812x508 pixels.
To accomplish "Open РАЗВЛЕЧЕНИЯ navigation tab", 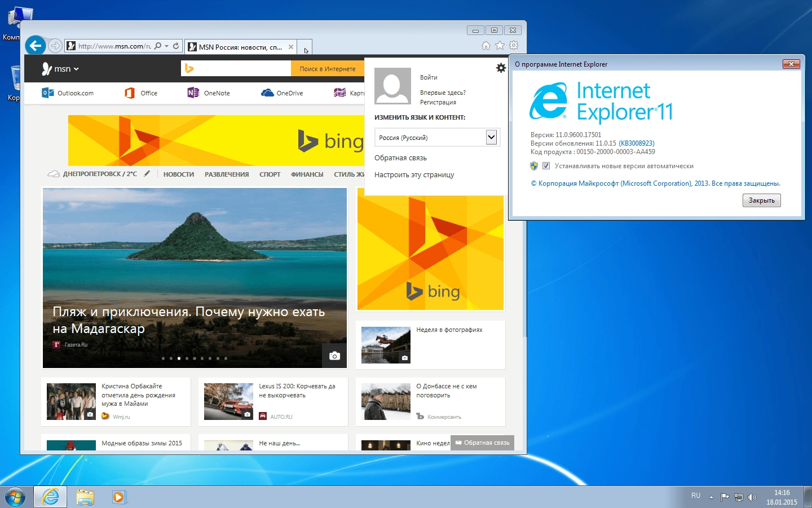I will pos(227,174).
